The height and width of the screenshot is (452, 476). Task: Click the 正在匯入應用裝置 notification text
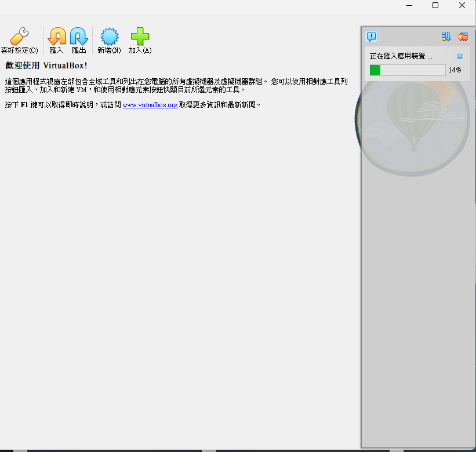click(x=401, y=56)
